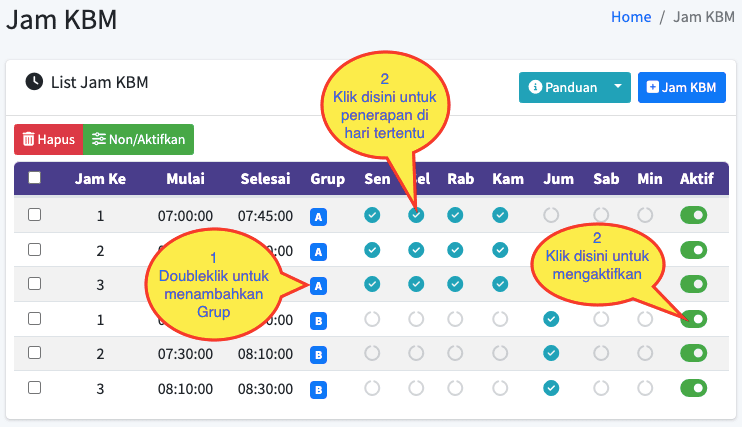Click the Jam Ke column header
The width and height of the screenshot is (742, 427).
100,178
